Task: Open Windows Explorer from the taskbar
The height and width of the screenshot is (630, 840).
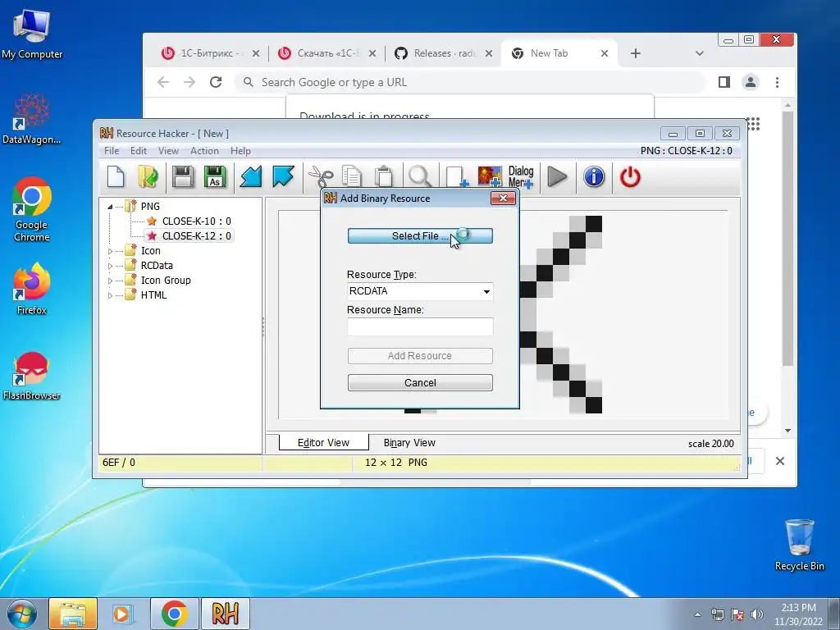Action: pyautogui.click(x=73, y=614)
